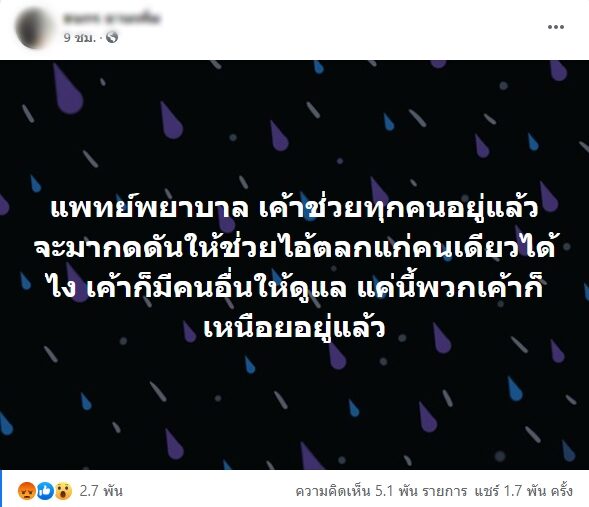Click the word 'แพทย์พยาบาล' in the post
The width and height of the screenshot is (589, 507).
(149, 207)
